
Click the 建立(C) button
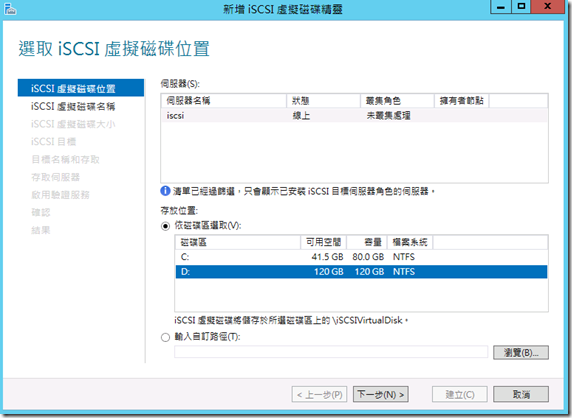pyautogui.click(x=460, y=394)
